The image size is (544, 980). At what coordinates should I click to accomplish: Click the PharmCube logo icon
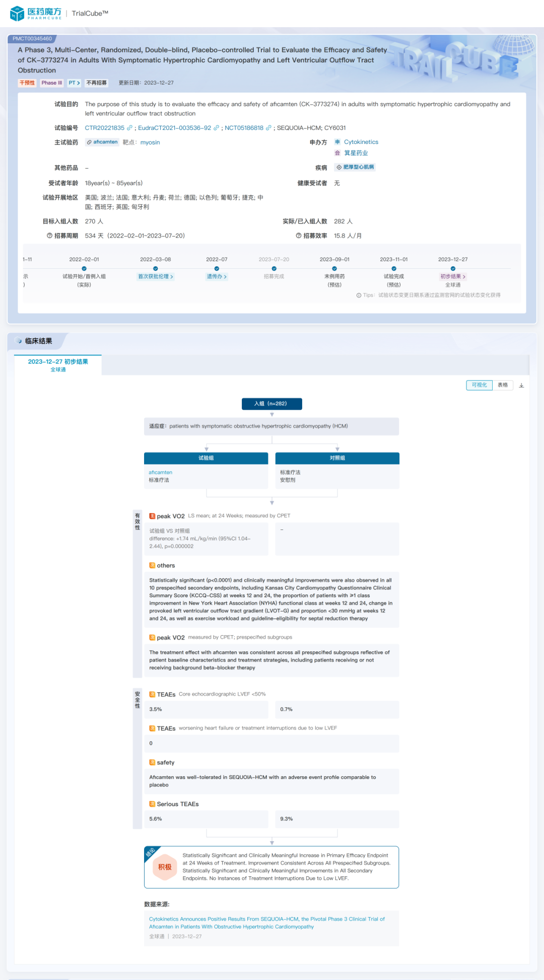coord(17,14)
